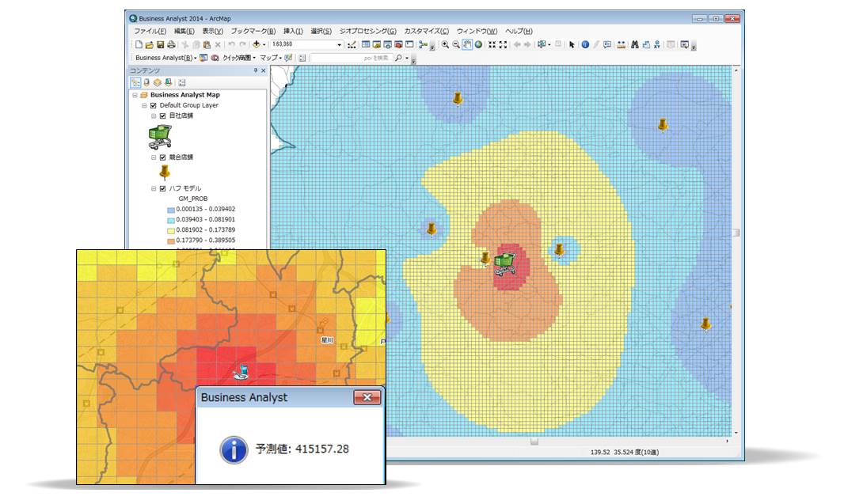The height and width of the screenshot is (504, 867).
Task: Open the 表示(V) menu
Action: [x=212, y=32]
